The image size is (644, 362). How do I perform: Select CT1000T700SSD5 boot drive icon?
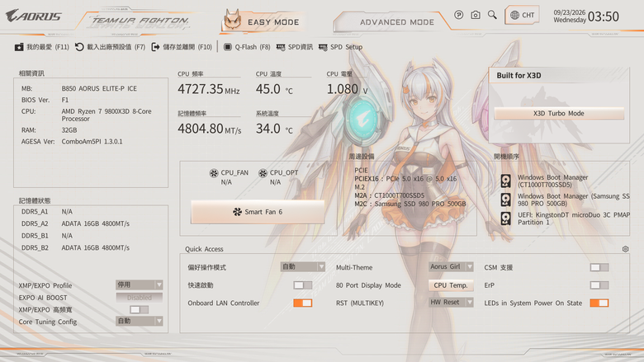click(505, 181)
